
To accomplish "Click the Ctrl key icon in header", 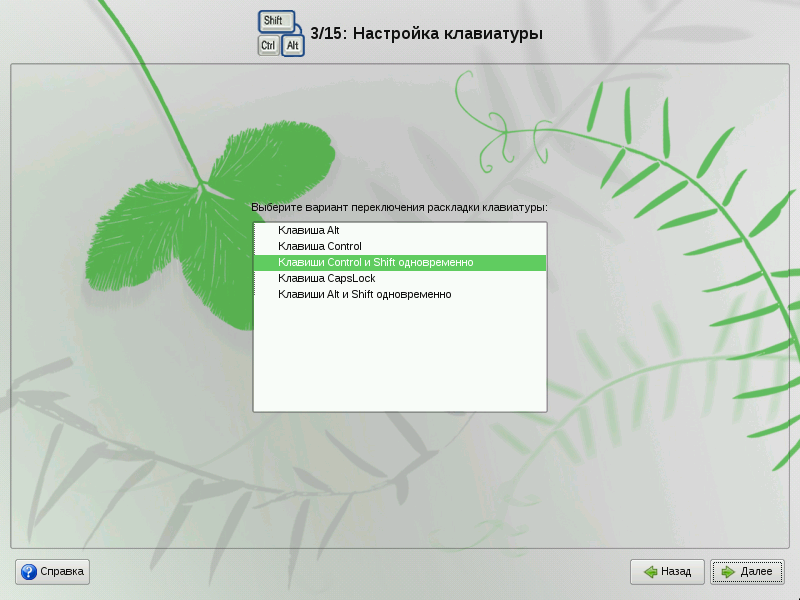I will click(x=268, y=46).
